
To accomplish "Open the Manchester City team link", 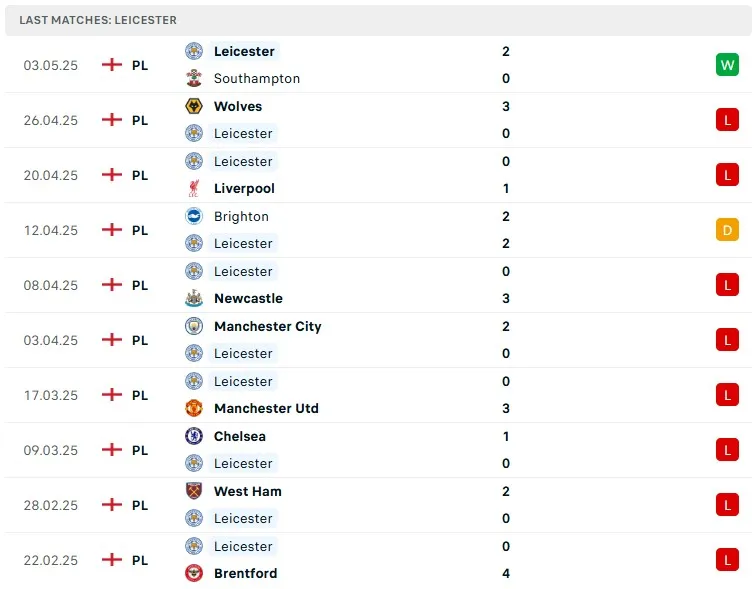I will coord(267,326).
